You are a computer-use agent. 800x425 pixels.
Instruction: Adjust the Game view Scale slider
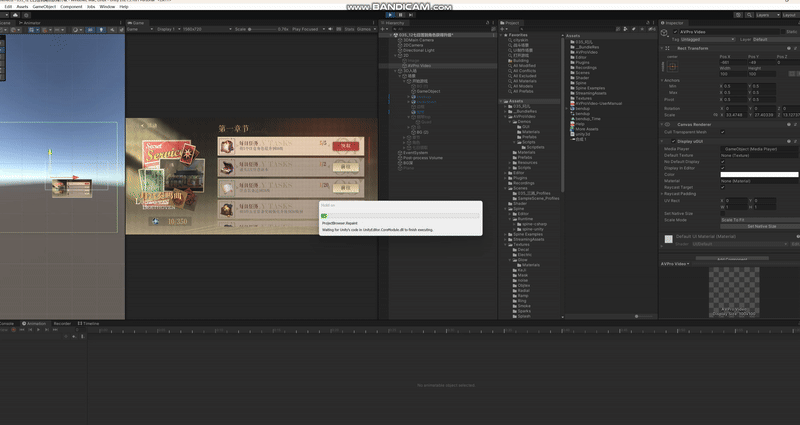coord(262,30)
